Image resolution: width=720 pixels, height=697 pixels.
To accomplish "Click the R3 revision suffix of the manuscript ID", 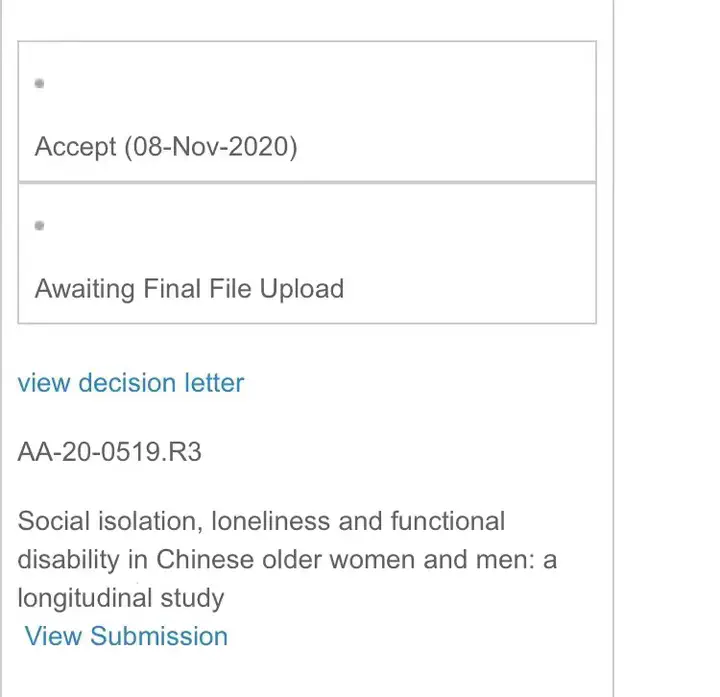I will (186, 452).
